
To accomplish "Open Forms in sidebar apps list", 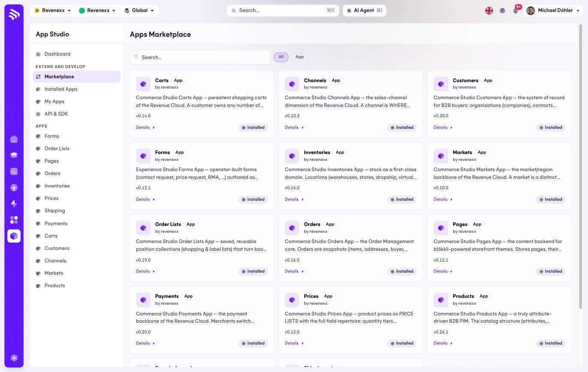I will [x=77, y=136].
